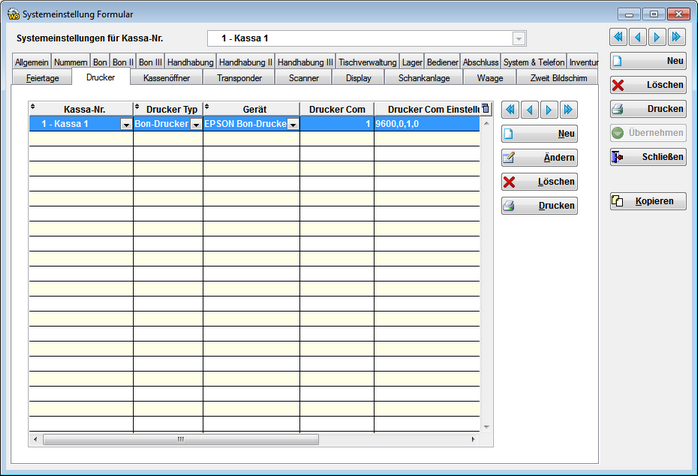Go to previous Kassa record (top navigation)
The width and height of the screenshot is (698, 476).
click(x=638, y=37)
